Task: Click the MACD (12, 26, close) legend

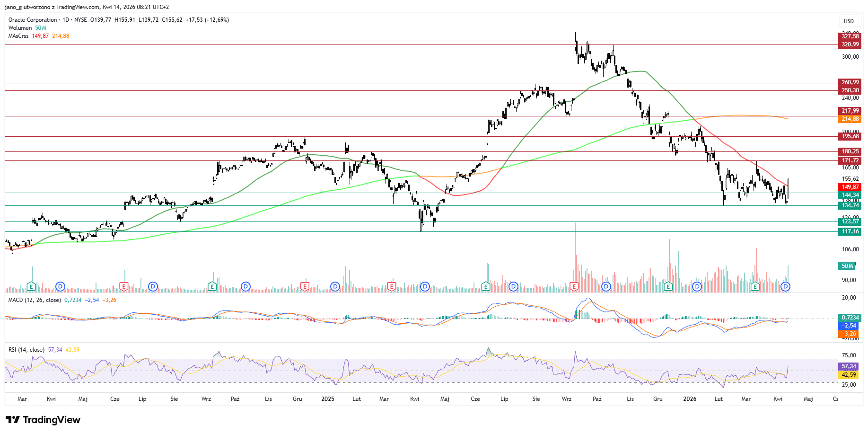Action: 35,300
